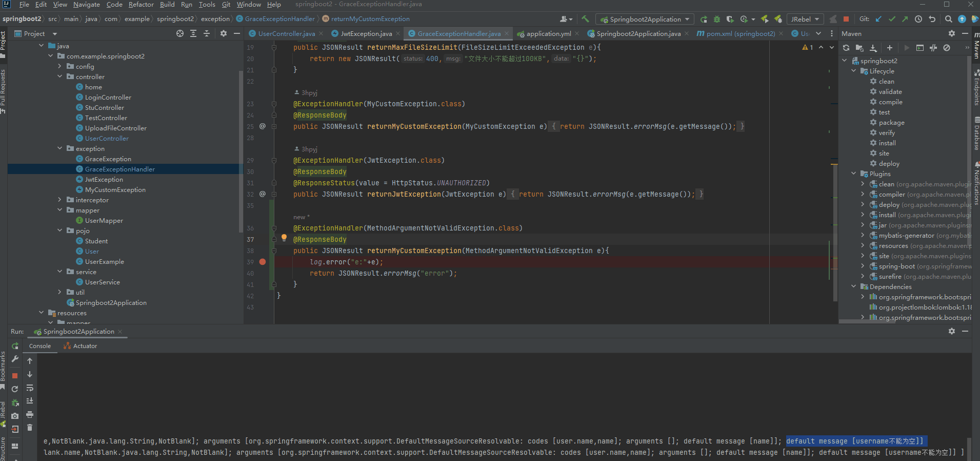The image size is (980, 461).
Task: Select MyCustomException class in tree
Action: pyautogui.click(x=115, y=189)
